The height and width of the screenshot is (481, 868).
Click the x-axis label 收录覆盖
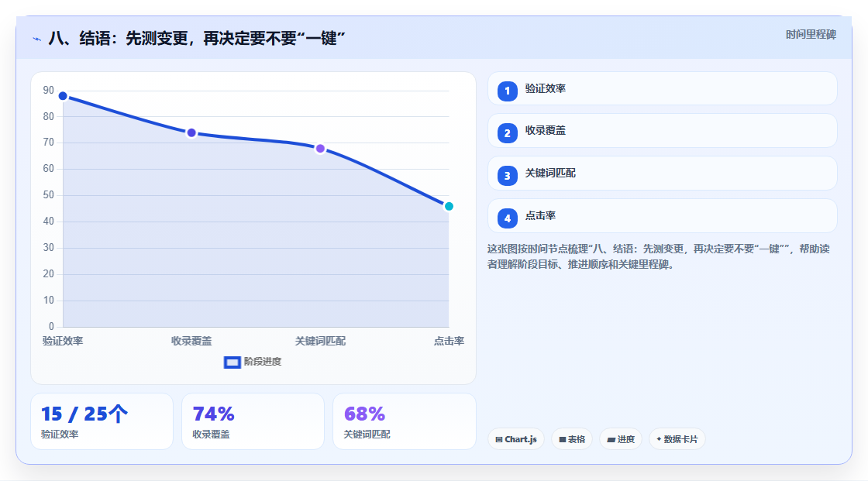(x=191, y=342)
